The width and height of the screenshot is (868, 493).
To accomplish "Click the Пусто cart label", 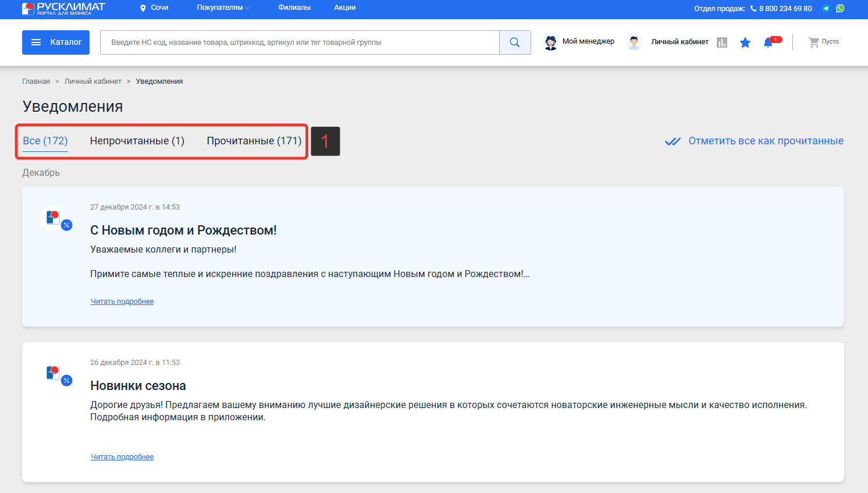I will (830, 42).
